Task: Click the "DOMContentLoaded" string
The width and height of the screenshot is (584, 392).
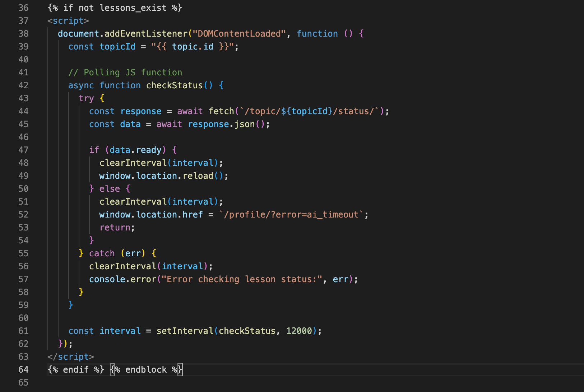Action: 239,34
